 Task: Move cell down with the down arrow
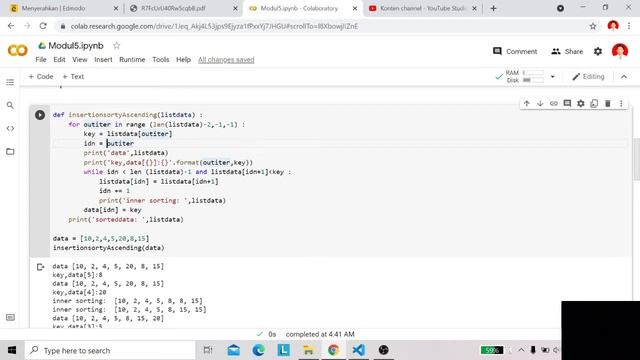click(x=540, y=104)
